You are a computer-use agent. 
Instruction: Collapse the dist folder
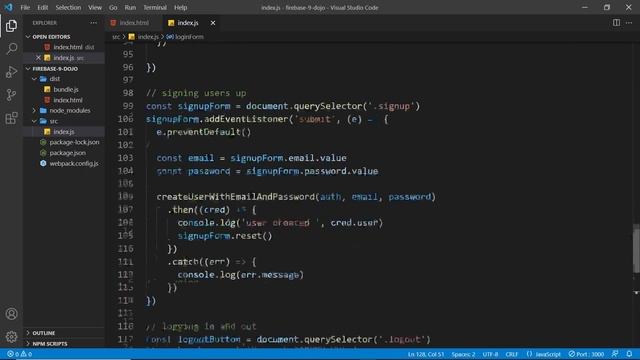(55, 79)
